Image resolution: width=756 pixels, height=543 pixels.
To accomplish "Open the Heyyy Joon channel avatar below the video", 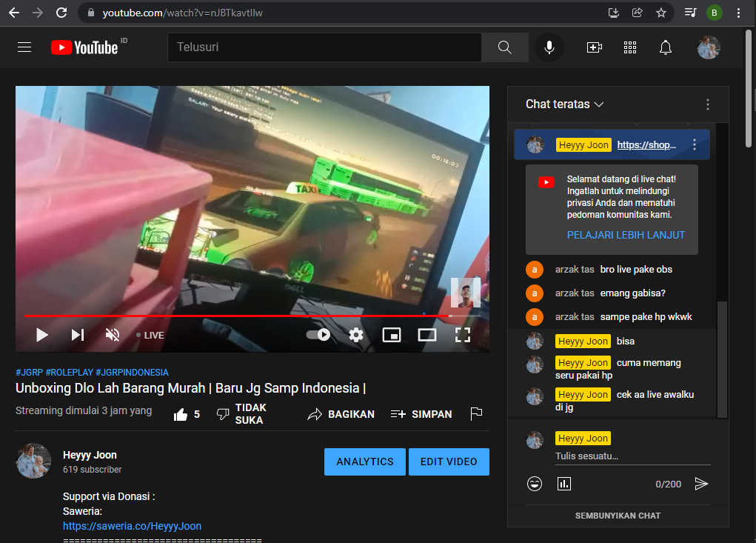I will coord(33,461).
